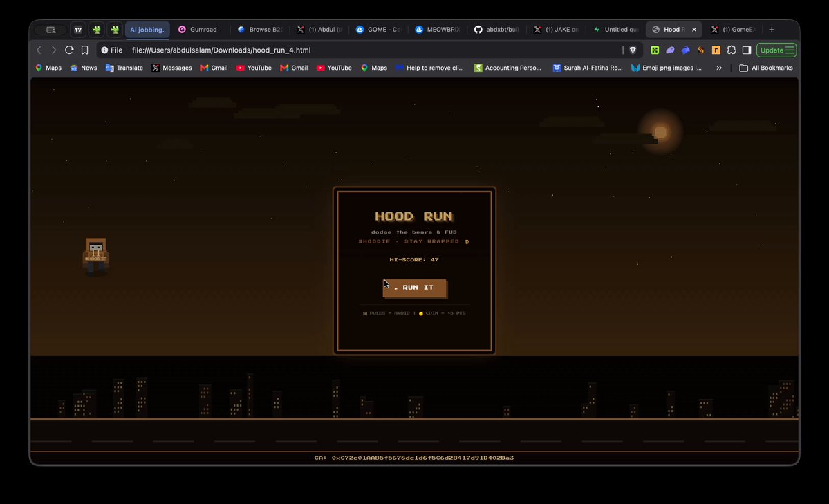Open the tab search button
Screen dimensions: 829x504
(50, 30)
